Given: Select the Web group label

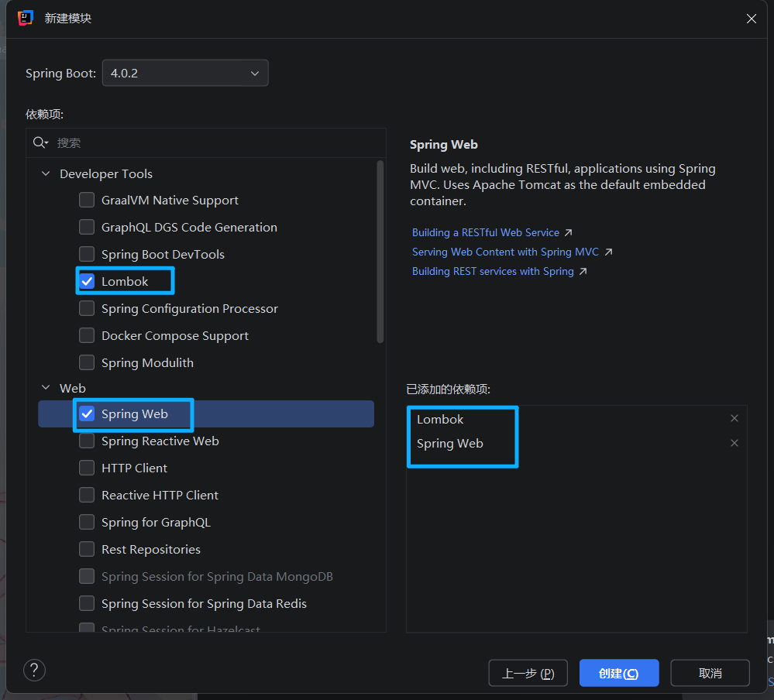Looking at the screenshot, I should click(x=73, y=388).
